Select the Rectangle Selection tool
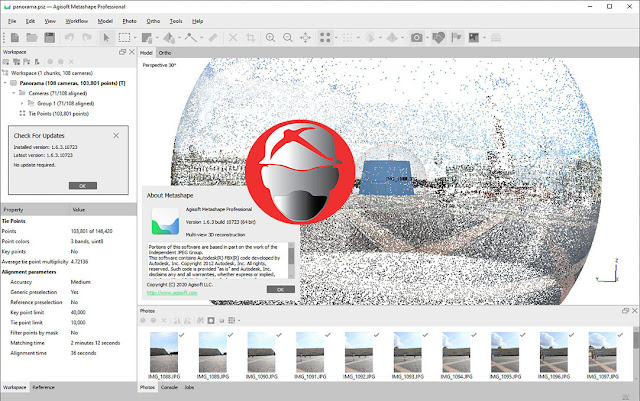 pos(124,38)
